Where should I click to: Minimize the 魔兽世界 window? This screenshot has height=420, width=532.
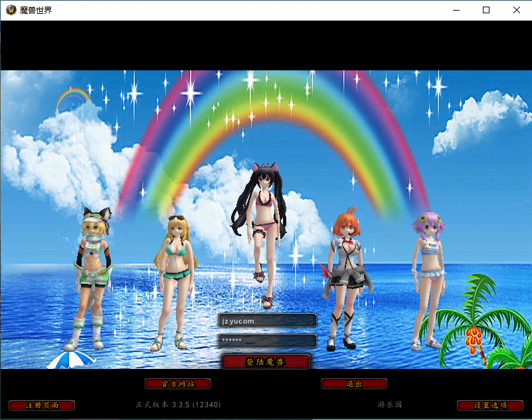[x=456, y=10]
